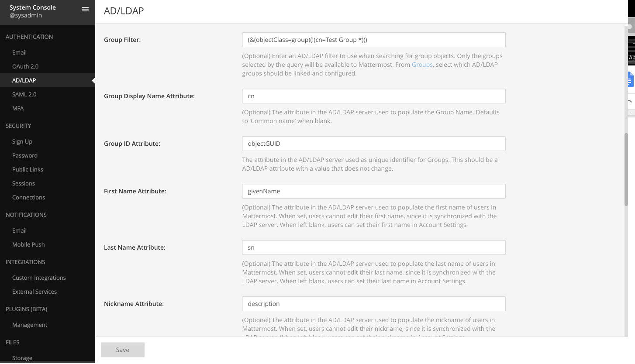
Task: Select Sessions under Security
Action: coord(24,183)
